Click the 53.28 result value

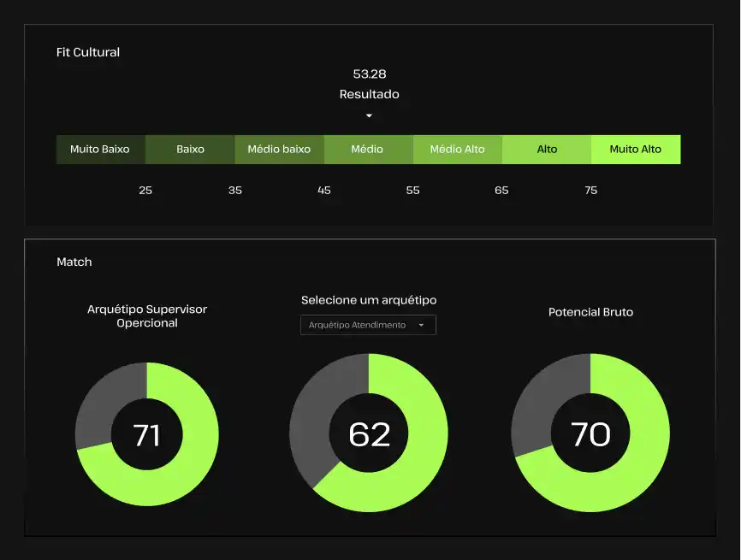(370, 74)
